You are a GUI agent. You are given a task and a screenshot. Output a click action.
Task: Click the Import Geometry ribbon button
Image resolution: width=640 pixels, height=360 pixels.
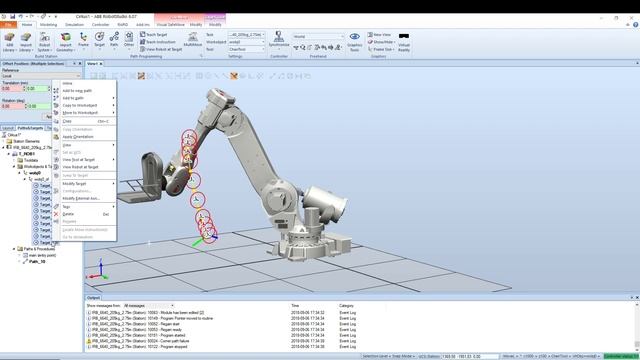point(65,42)
